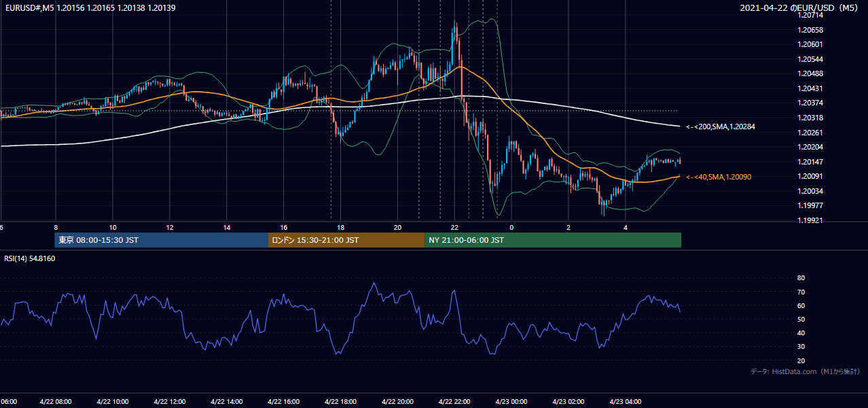
Task: Click the '<-<40,SMA,1.20090' moving average label
Action: point(719,177)
